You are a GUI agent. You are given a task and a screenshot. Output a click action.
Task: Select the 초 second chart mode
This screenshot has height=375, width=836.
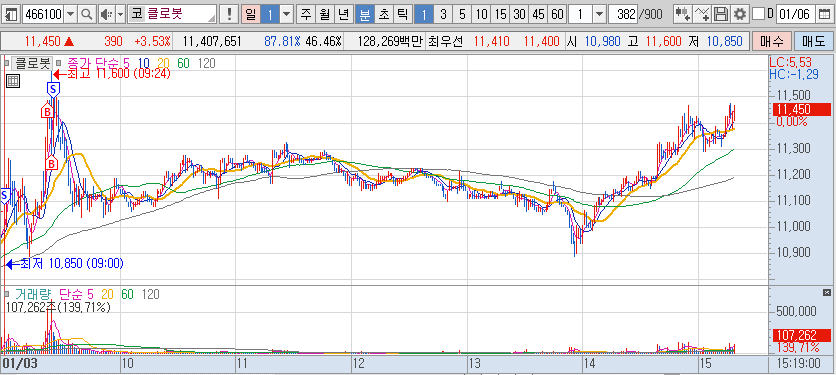(x=384, y=14)
